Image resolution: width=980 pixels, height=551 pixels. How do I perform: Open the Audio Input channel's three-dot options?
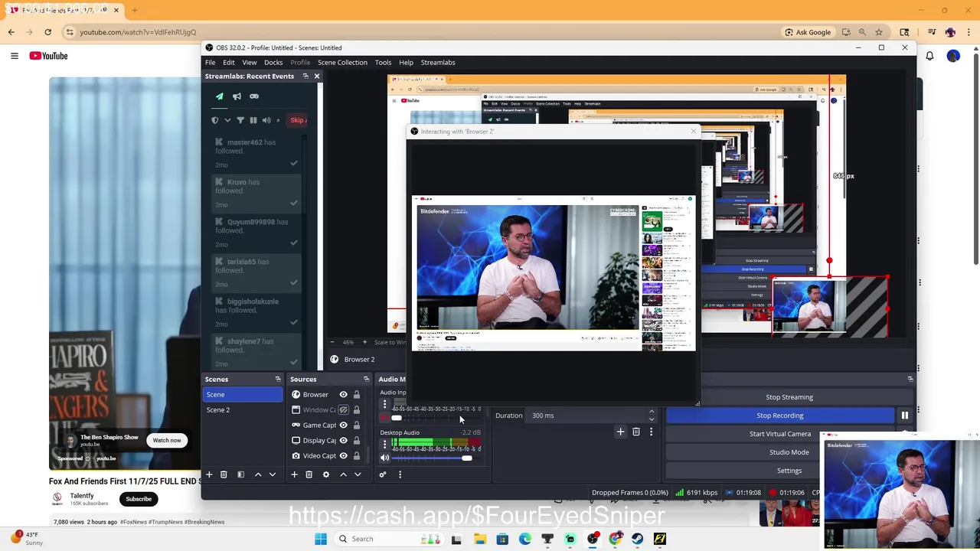pyautogui.click(x=384, y=405)
